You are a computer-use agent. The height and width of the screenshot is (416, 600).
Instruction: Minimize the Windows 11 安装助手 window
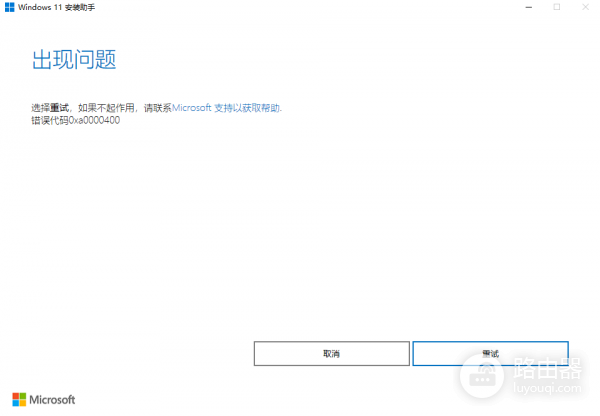pos(529,7)
